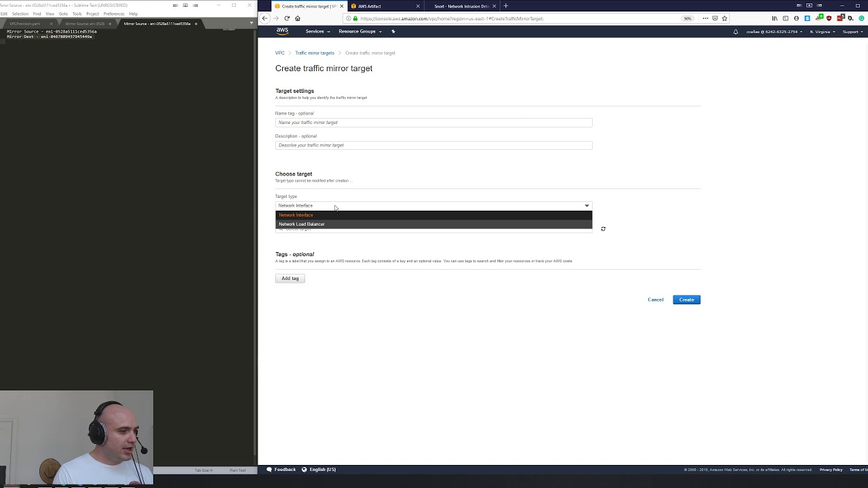The image size is (868, 488).
Task: Click the Create button
Action: pos(686,300)
